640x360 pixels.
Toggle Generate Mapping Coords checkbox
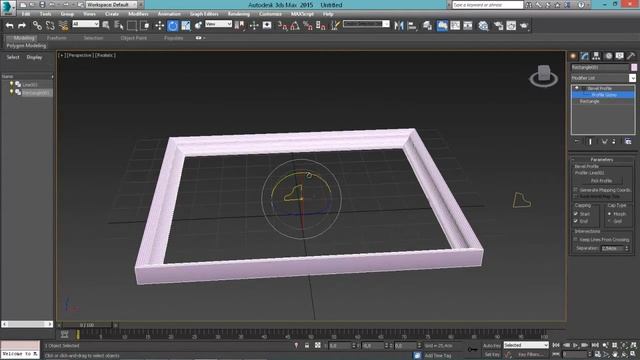[x=576, y=190]
